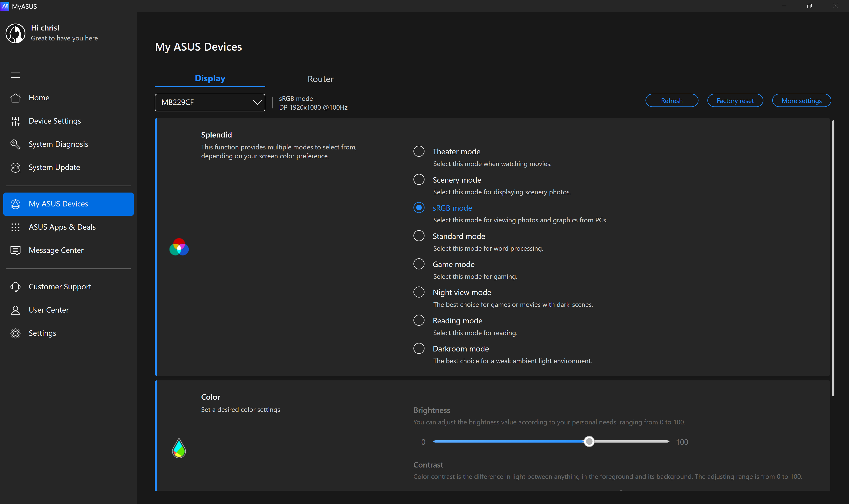Screen dimensions: 849x504
Task: Click the 'Splendid' section heading
Action: pos(216,135)
